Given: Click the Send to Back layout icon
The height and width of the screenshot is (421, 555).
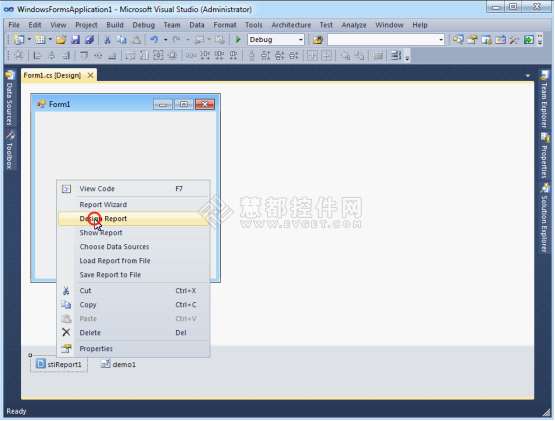Looking at the screenshot, I should point(360,56).
